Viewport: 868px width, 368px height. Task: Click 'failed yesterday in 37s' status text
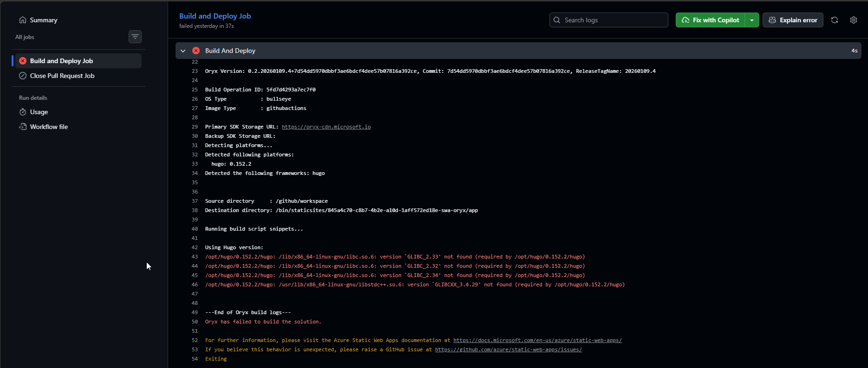click(x=206, y=26)
